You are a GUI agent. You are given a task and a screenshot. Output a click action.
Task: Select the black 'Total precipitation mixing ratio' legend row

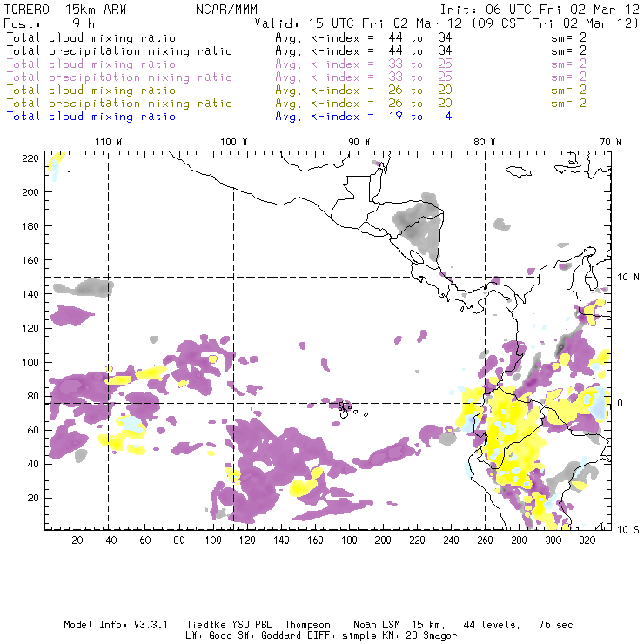(x=119, y=51)
